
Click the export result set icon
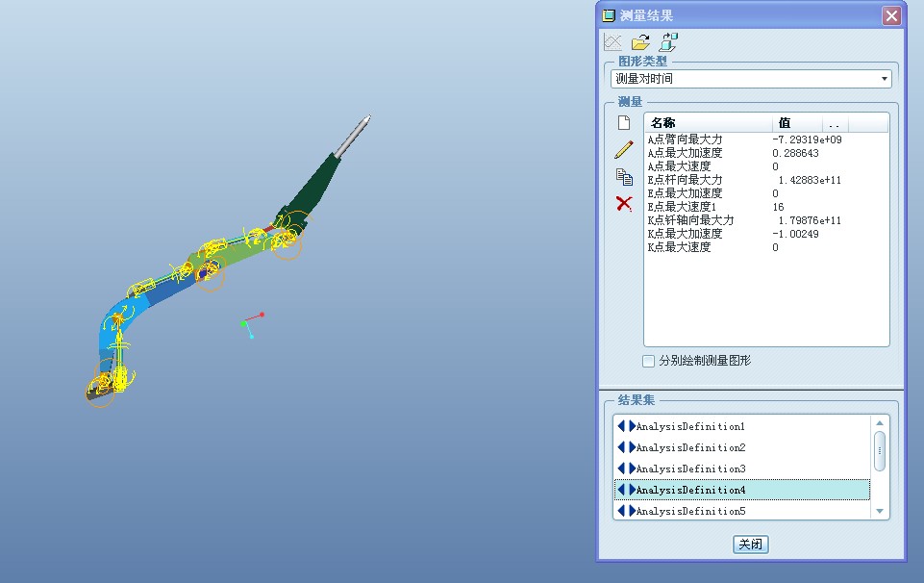pyautogui.click(x=668, y=42)
